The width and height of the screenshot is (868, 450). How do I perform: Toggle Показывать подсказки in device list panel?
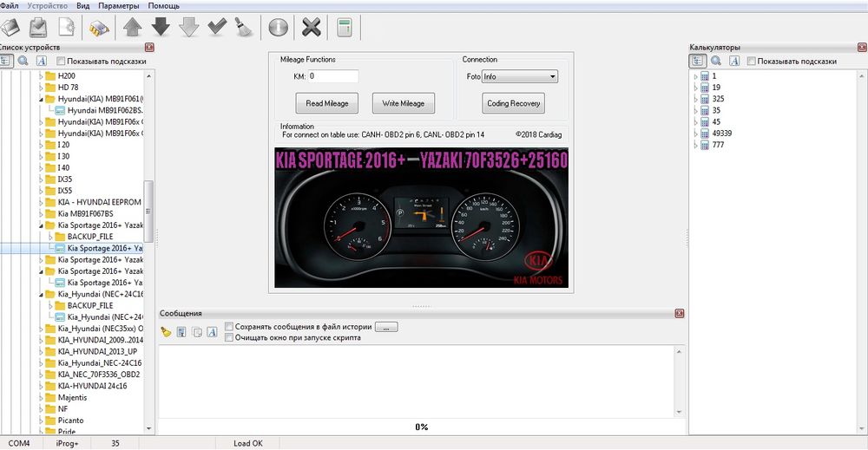61,62
